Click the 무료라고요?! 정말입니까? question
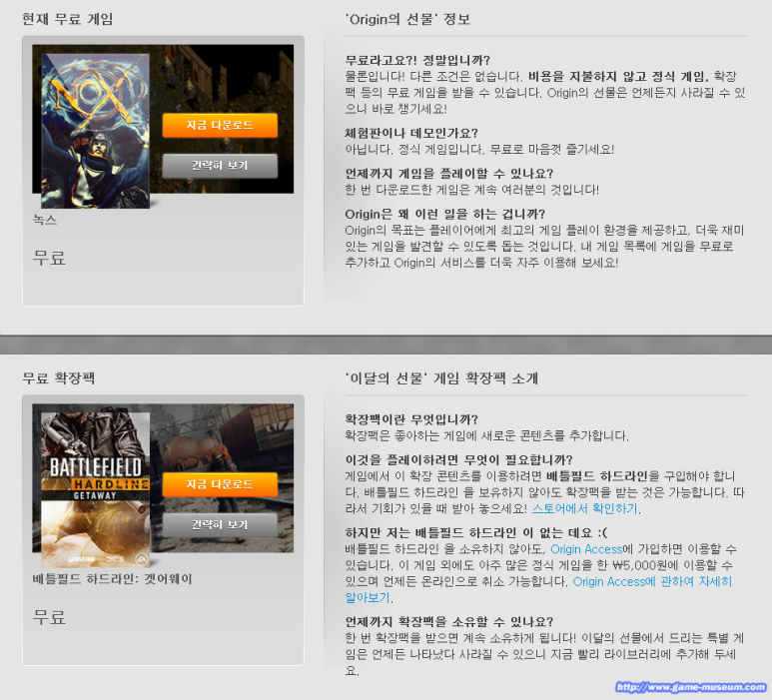772x700 pixels. (417, 60)
